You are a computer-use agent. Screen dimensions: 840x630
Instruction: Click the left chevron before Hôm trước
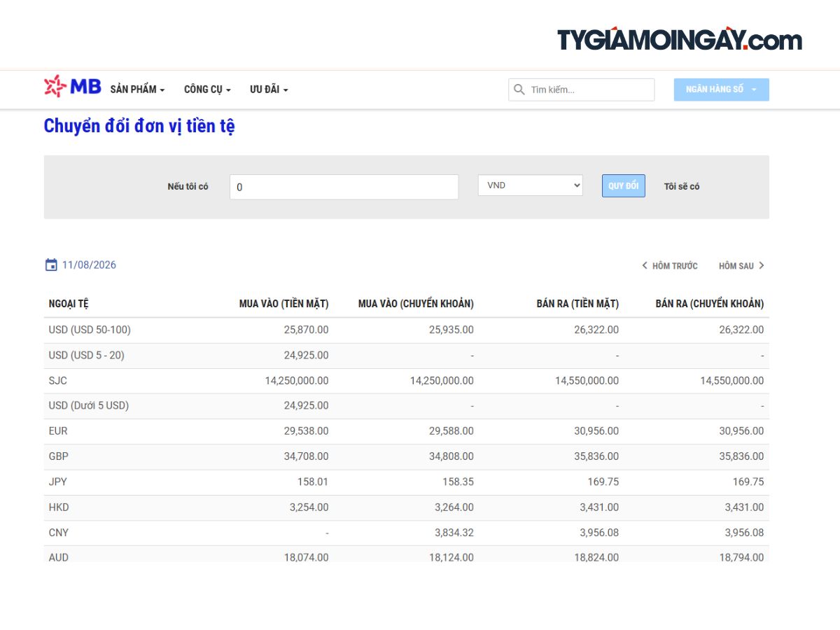[644, 265]
